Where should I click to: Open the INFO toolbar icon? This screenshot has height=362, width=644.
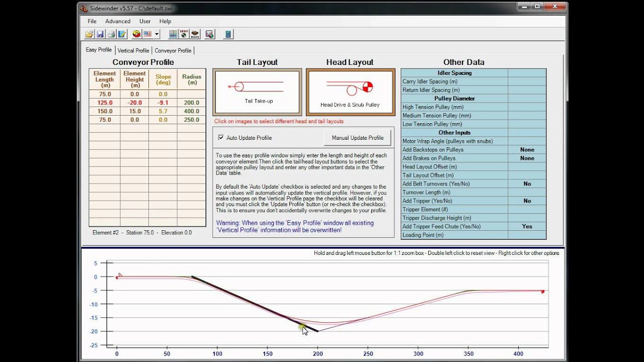(x=173, y=34)
